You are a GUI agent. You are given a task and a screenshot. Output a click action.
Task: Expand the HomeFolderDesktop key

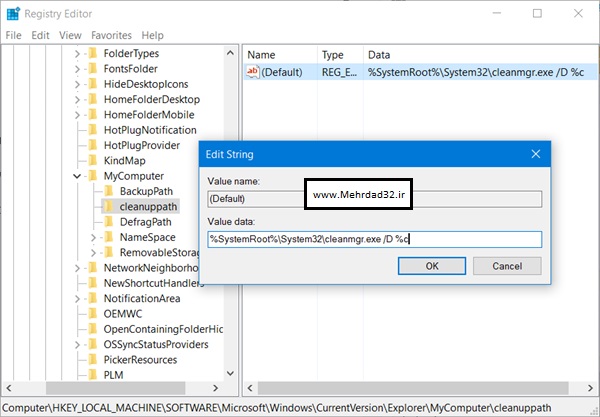point(77,99)
